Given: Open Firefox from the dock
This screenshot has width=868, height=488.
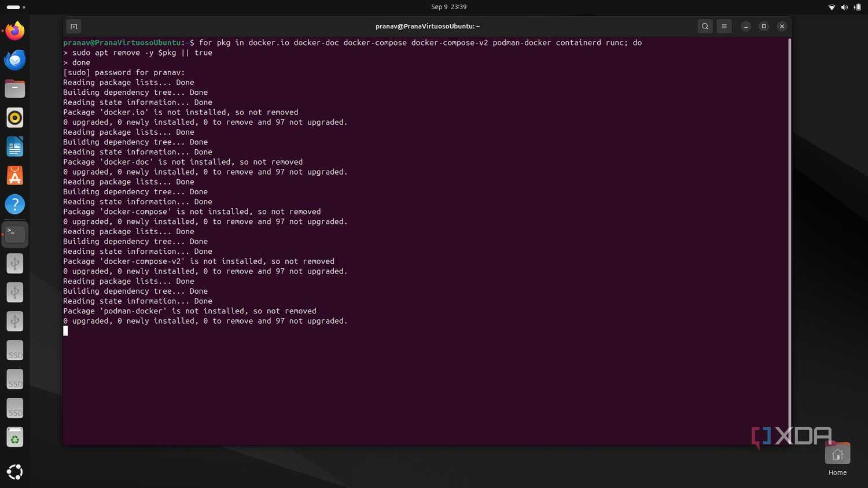Looking at the screenshot, I should pyautogui.click(x=15, y=31).
